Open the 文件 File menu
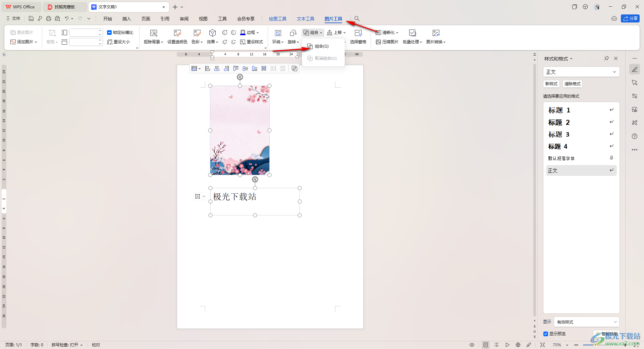644x349 pixels. click(x=13, y=18)
